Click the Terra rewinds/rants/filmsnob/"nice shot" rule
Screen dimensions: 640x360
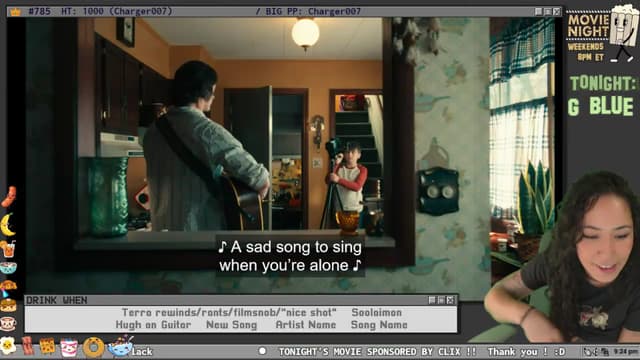pos(229,313)
